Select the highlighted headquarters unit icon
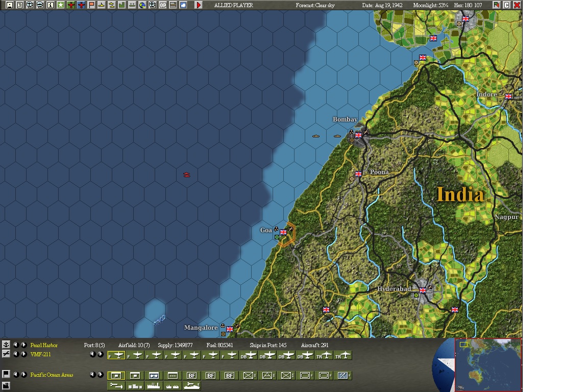 coord(116,376)
